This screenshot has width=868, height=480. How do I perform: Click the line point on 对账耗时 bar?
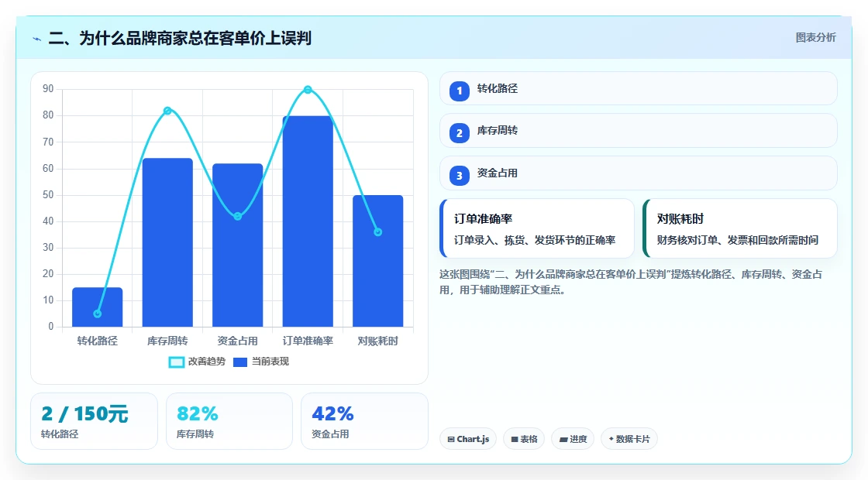coord(378,232)
